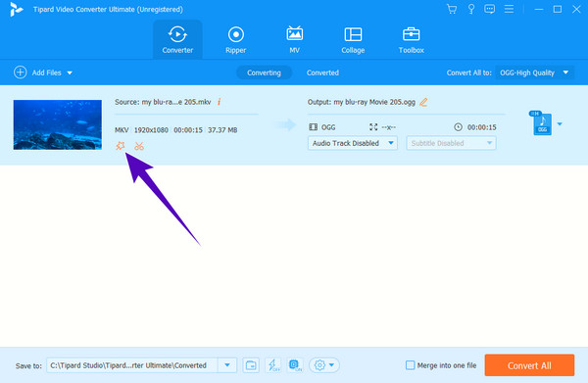
Task: Check Merge into one file
Action: click(x=411, y=365)
